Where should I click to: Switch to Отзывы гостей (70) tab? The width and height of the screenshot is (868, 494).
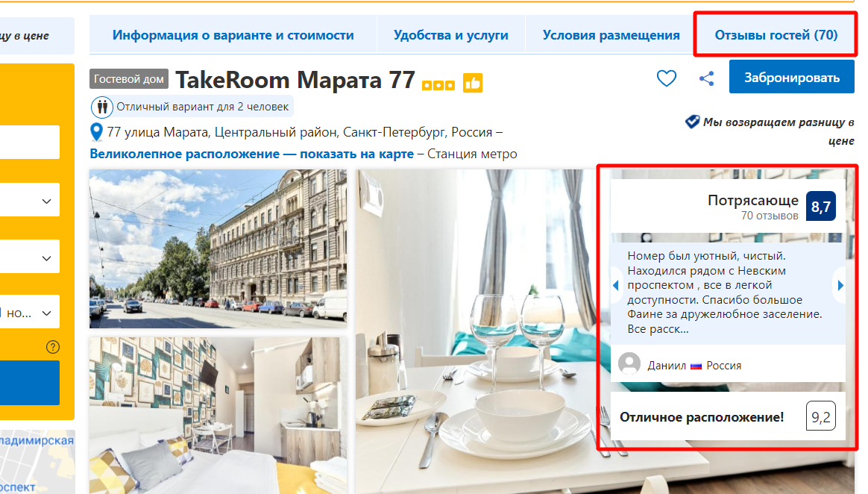click(x=776, y=35)
